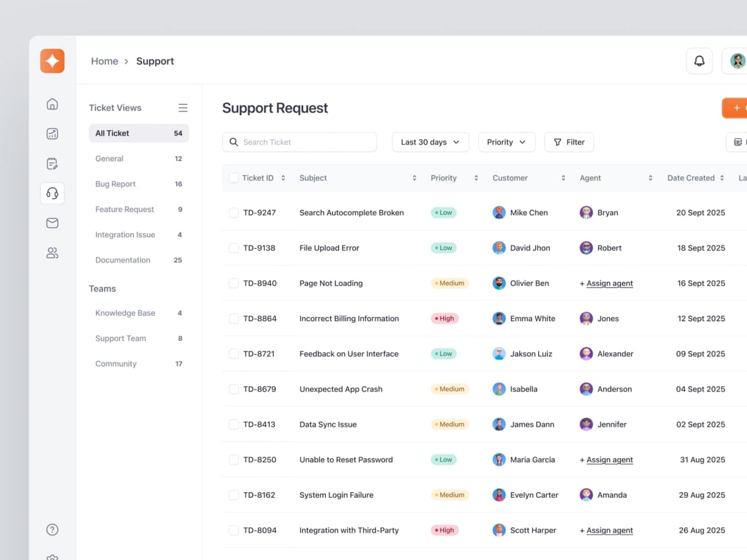This screenshot has width=747, height=560.
Task: Tick the checkbox for ticket TD-8413
Action: click(234, 424)
